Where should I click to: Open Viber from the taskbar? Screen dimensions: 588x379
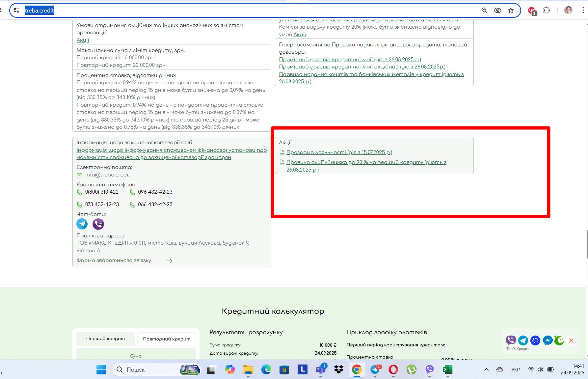(429, 370)
